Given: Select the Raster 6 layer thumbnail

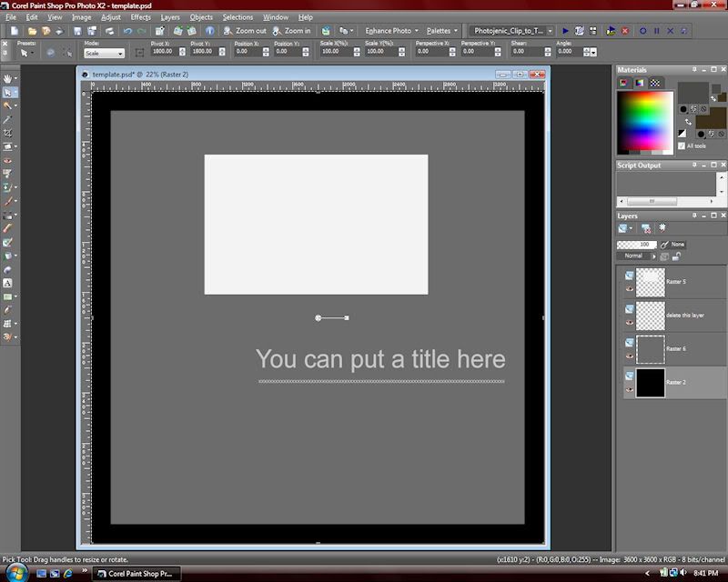Looking at the screenshot, I should click(650, 349).
